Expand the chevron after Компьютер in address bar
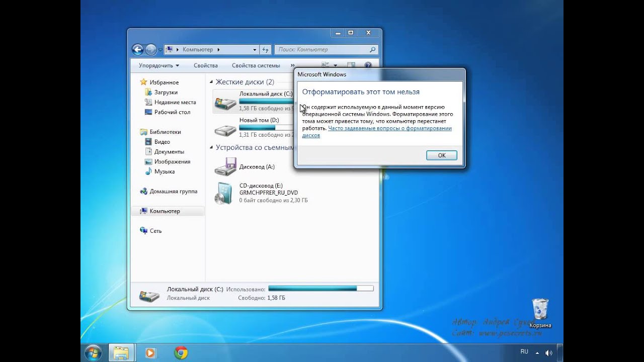The height and width of the screenshot is (362, 644). coord(218,50)
